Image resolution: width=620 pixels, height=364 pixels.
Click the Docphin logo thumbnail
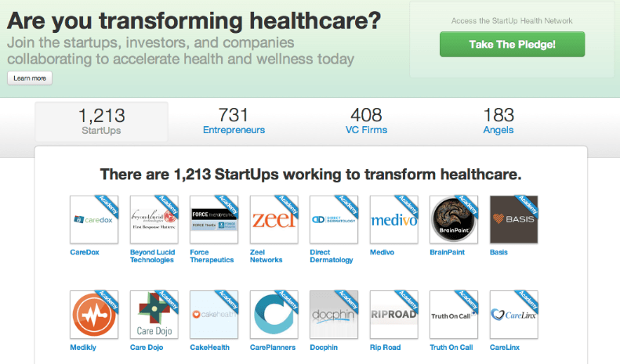pyautogui.click(x=334, y=315)
